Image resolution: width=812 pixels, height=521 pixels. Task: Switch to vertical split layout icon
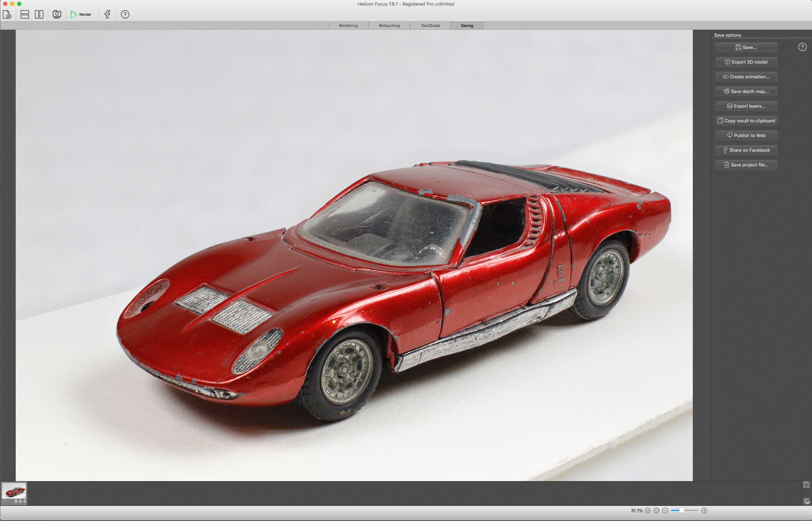(39, 14)
